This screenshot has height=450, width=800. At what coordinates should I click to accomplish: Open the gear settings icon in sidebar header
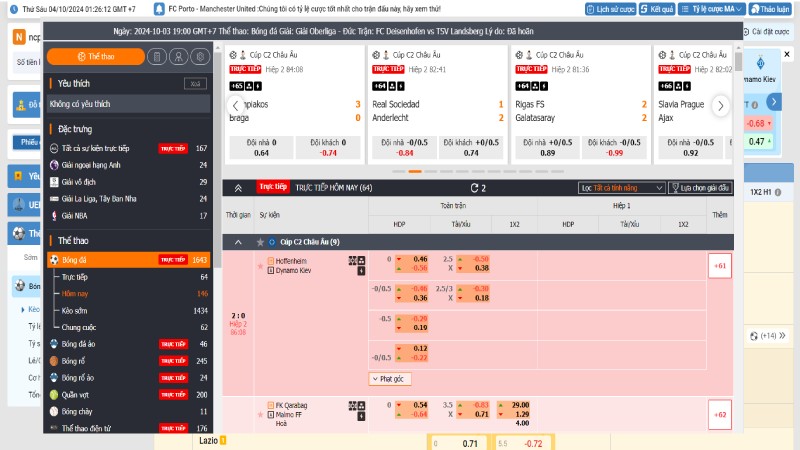[200, 57]
